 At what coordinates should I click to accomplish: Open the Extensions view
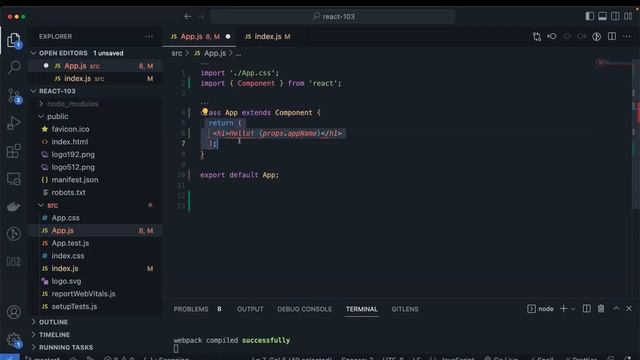pos(14,151)
